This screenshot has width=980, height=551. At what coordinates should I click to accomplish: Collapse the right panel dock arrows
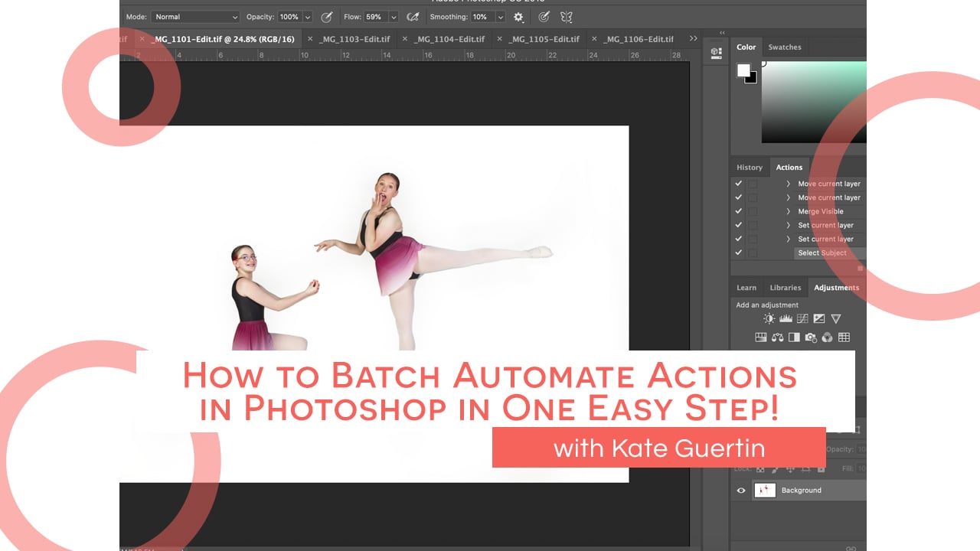click(723, 33)
